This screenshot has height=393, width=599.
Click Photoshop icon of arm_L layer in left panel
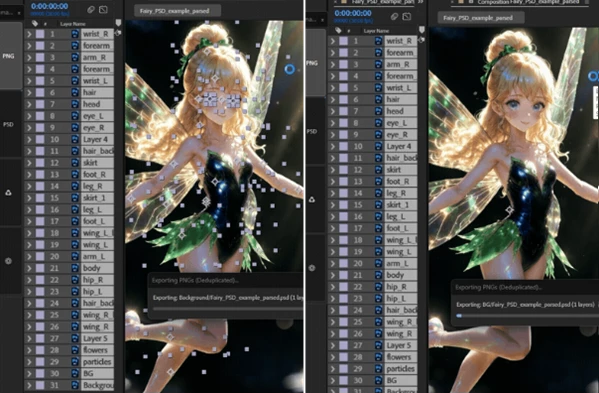pyautogui.click(x=75, y=256)
